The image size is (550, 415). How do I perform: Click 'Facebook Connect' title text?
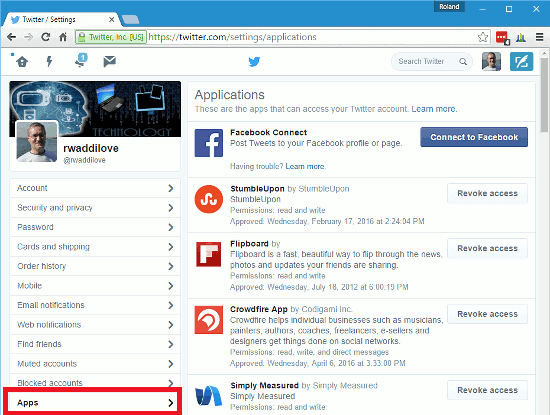click(x=269, y=133)
